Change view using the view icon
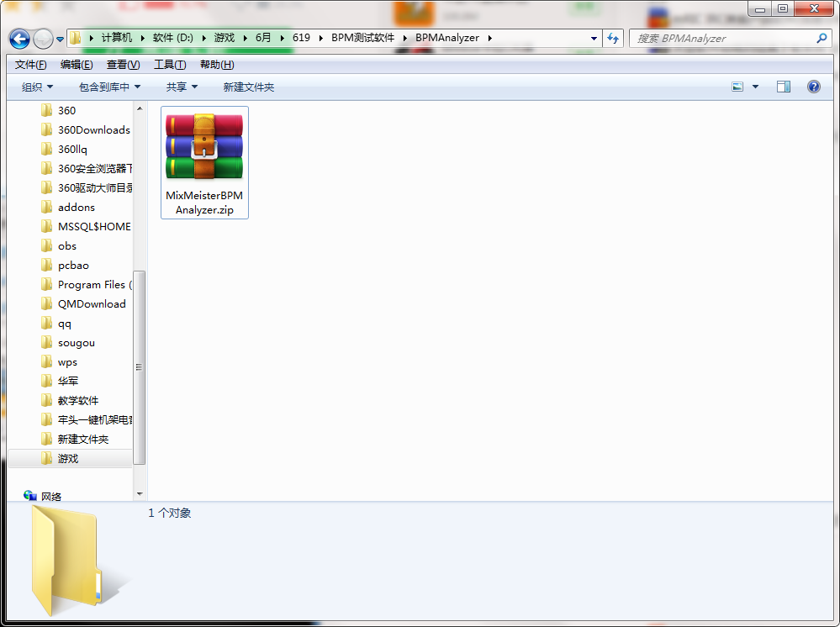 (x=737, y=87)
